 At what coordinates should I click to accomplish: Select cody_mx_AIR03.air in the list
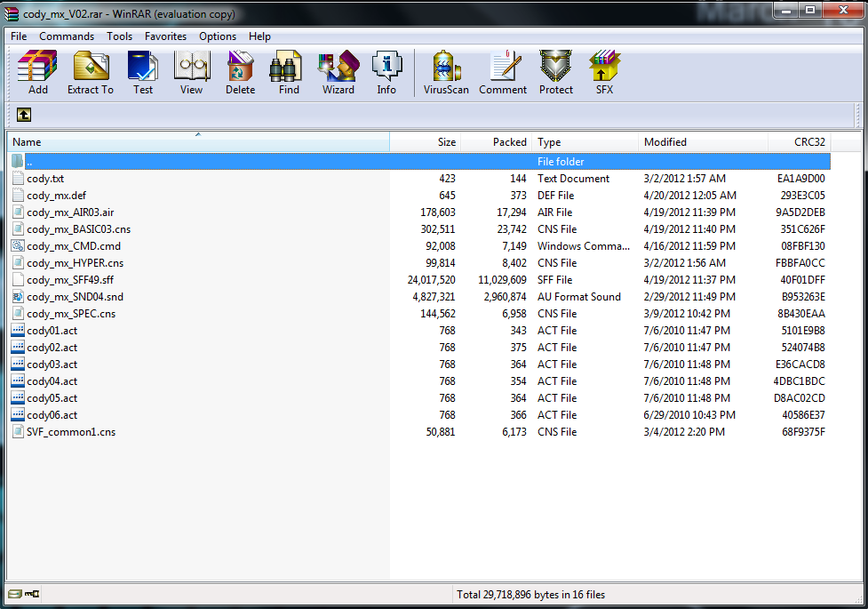coord(70,212)
